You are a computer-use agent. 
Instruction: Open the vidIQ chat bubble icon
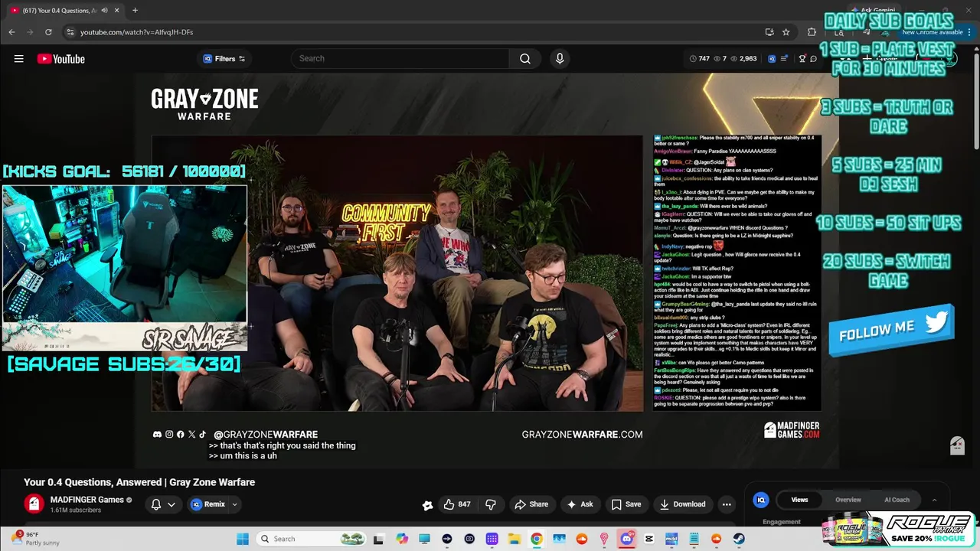(x=813, y=58)
